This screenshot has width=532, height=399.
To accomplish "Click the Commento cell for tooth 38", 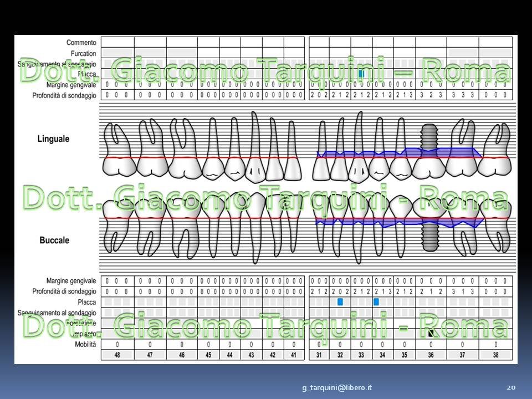I will [495, 43].
